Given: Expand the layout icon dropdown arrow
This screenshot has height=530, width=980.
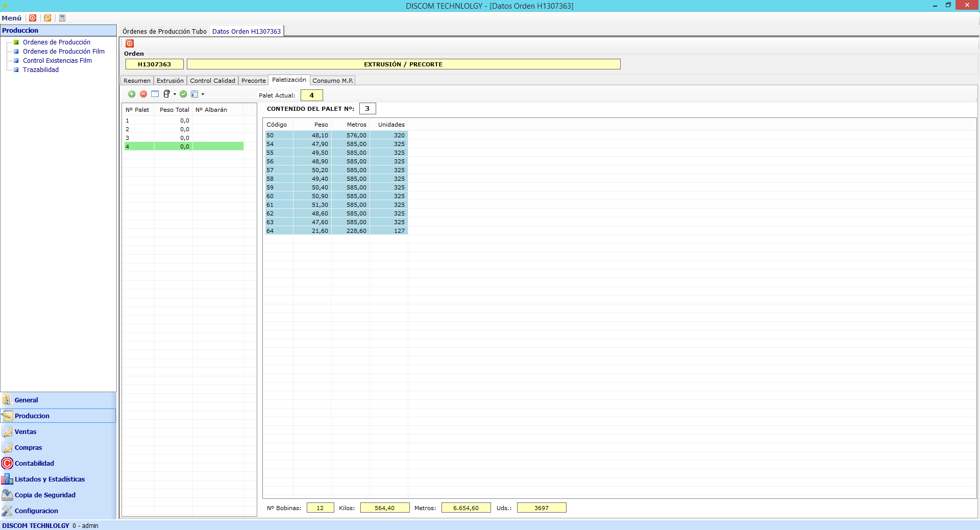Looking at the screenshot, I should point(203,94).
